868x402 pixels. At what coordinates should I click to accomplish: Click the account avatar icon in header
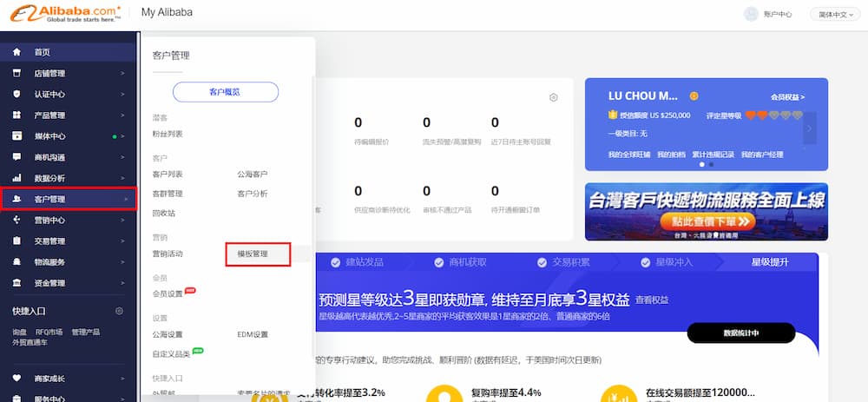(x=751, y=13)
